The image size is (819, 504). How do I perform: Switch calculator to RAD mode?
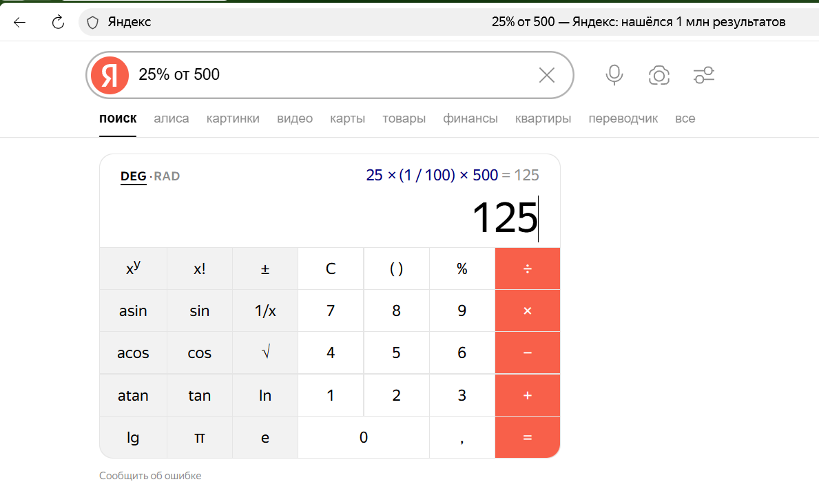coord(167,176)
